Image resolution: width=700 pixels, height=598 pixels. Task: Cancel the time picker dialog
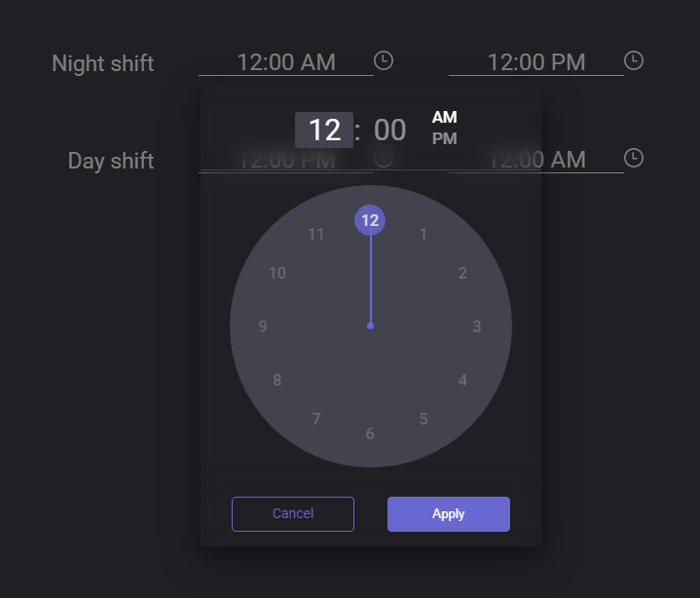293,514
